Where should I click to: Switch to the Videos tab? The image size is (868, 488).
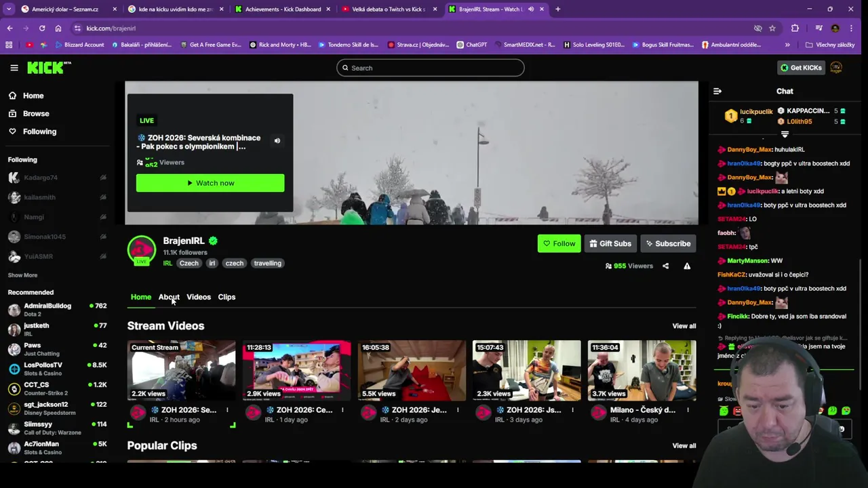tap(199, 297)
